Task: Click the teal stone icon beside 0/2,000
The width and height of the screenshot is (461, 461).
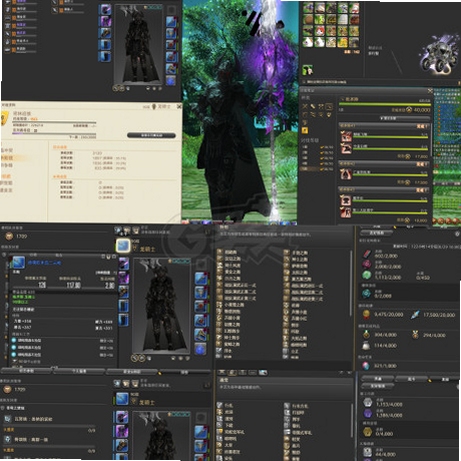Action: (x=367, y=293)
